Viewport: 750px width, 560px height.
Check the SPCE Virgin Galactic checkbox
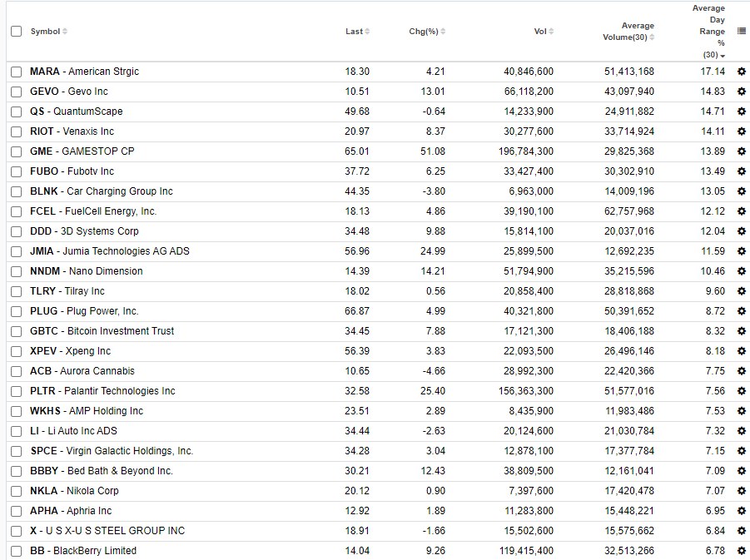(x=15, y=451)
